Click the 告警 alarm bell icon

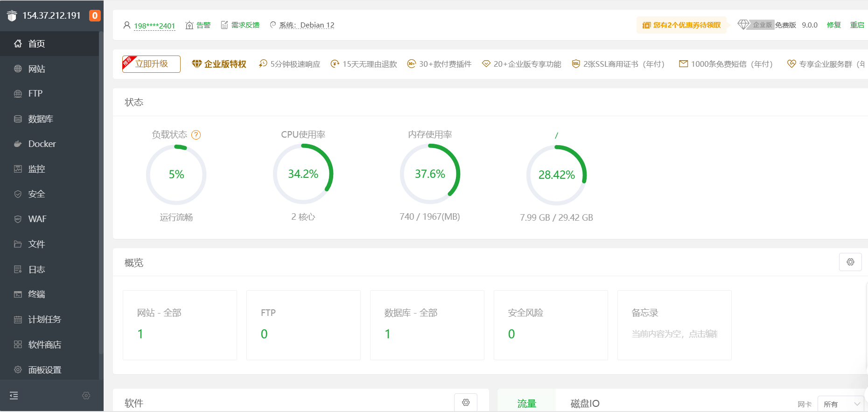pos(189,25)
